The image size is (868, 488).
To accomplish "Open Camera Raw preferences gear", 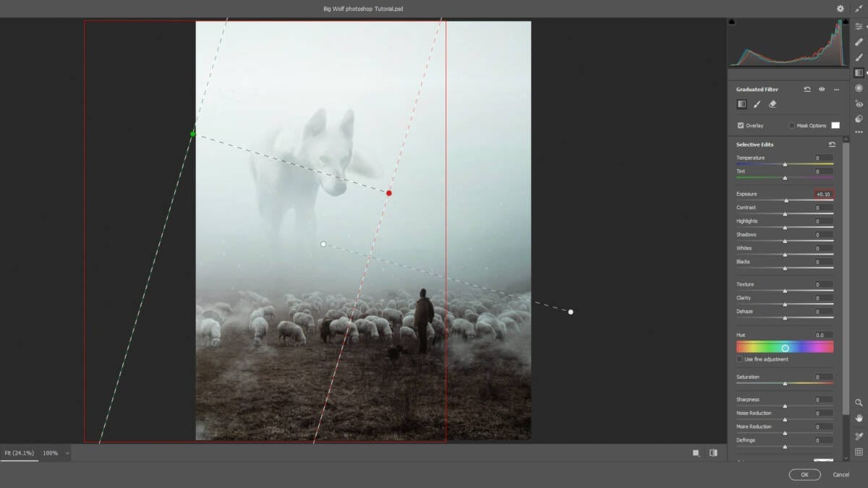I will click(x=841, y=9).
